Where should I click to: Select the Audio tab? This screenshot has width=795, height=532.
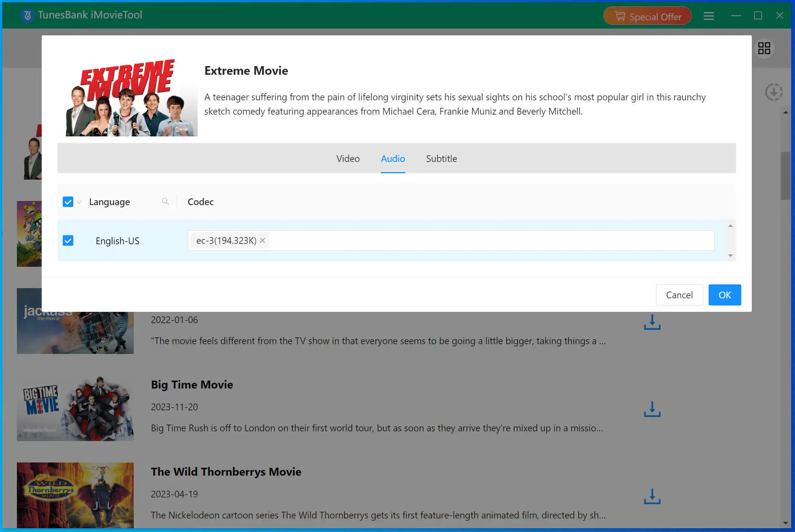(393, 159)
